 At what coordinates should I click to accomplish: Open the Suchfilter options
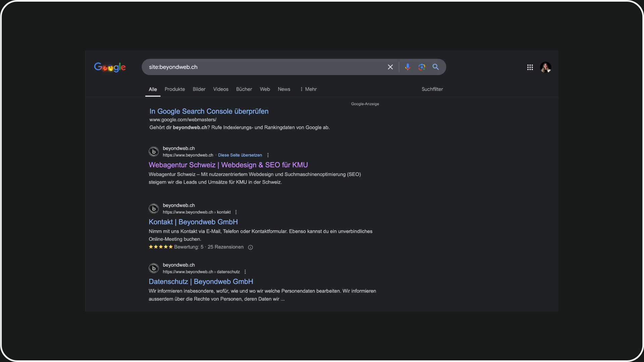[432, 89]
